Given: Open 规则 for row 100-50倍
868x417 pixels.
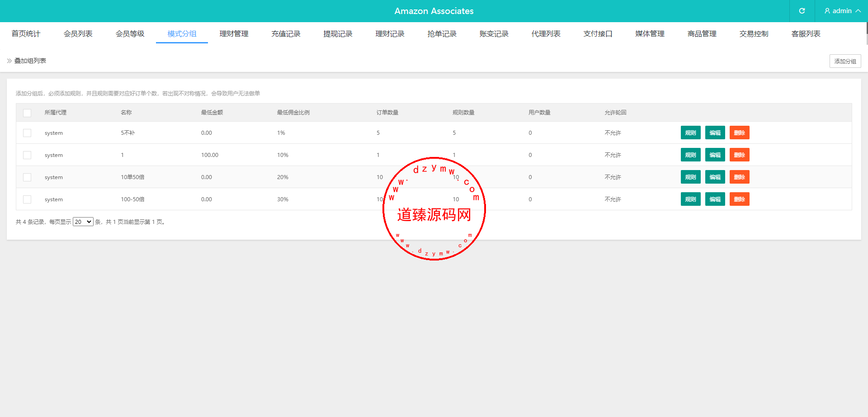Looking at the screenshot, I should tap(690, 199).
